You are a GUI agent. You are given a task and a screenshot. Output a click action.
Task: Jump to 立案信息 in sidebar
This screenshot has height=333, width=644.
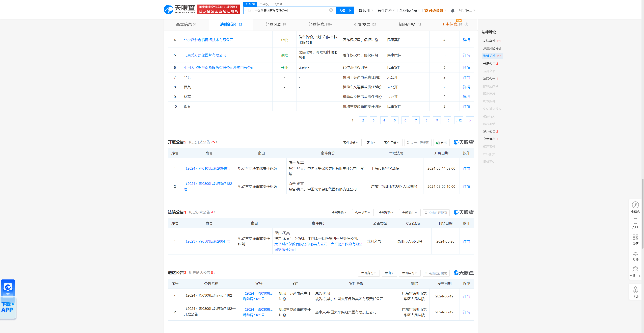(x=491, y=139)
